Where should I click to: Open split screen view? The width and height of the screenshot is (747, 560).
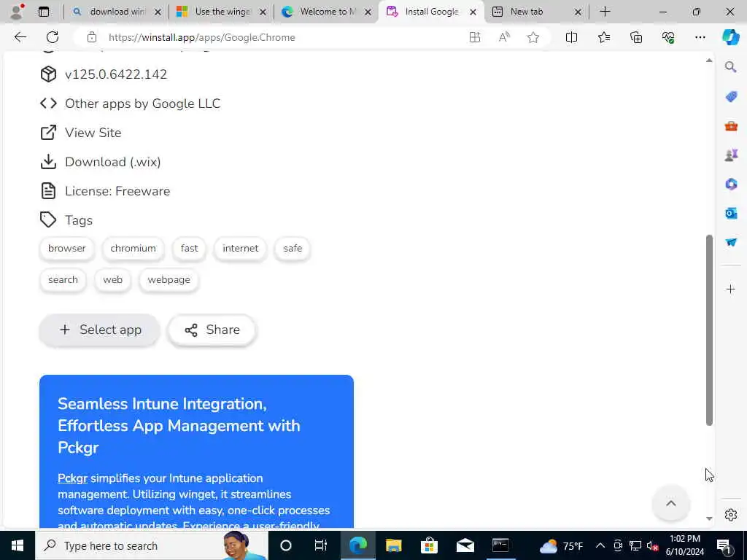pyautogui.click(x=571, y=37)
